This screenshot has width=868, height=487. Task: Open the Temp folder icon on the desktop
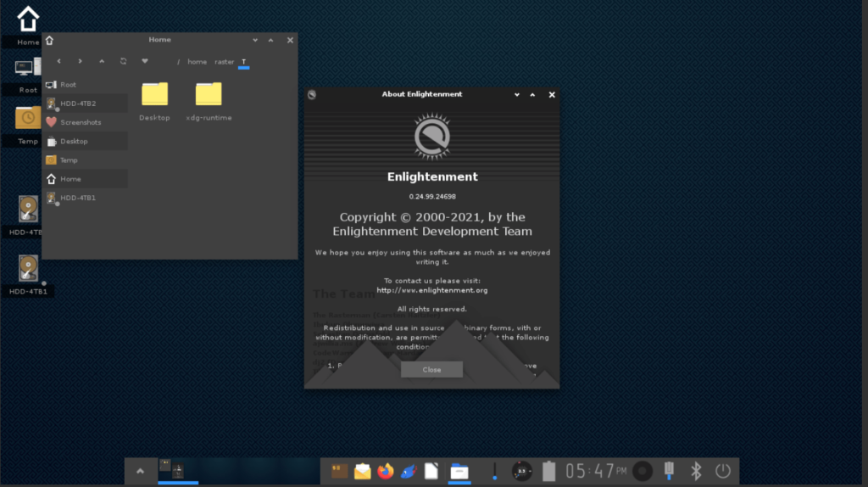[28, 117]
